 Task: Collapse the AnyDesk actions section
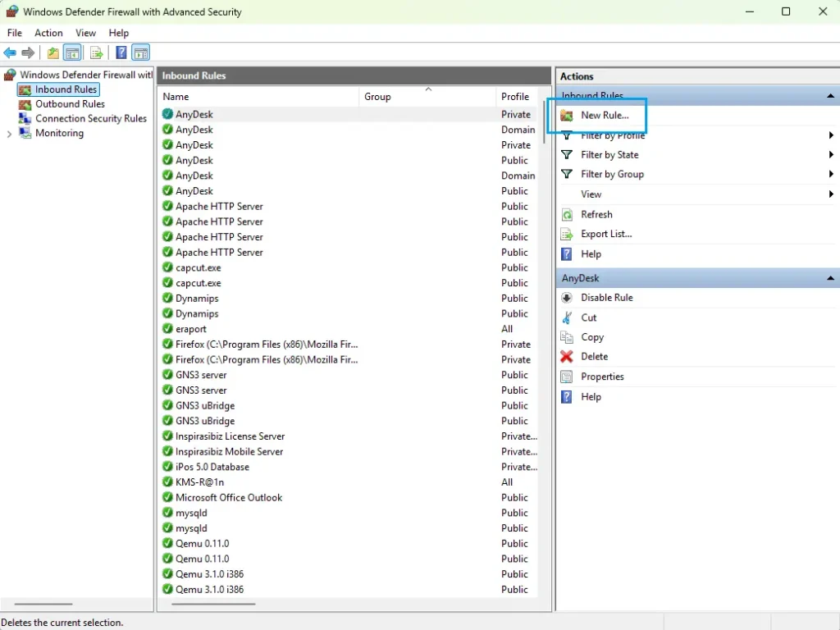pyautogui.click(x=830, y=278)
